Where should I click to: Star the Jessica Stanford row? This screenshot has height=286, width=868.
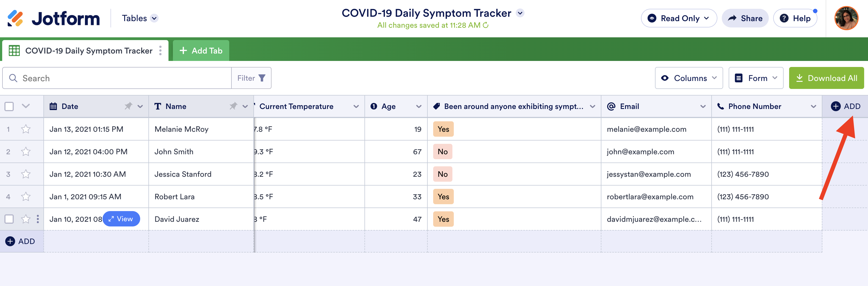tap(26, 174)
